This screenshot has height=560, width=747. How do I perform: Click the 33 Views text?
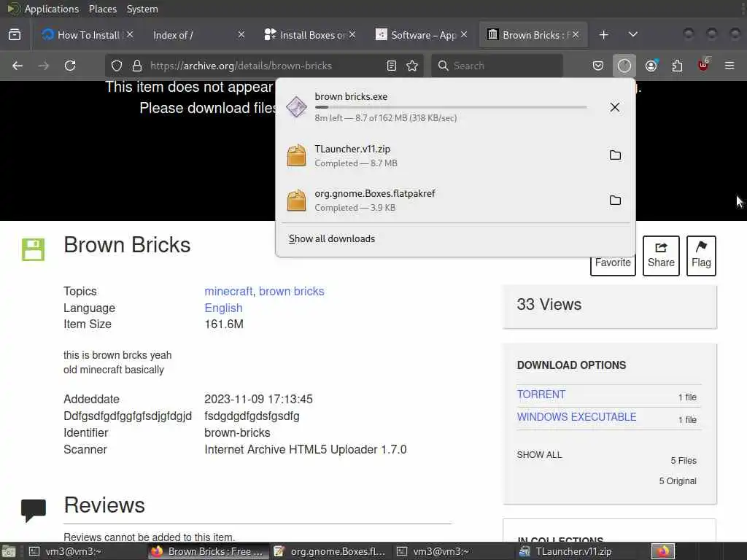[549, 304]
